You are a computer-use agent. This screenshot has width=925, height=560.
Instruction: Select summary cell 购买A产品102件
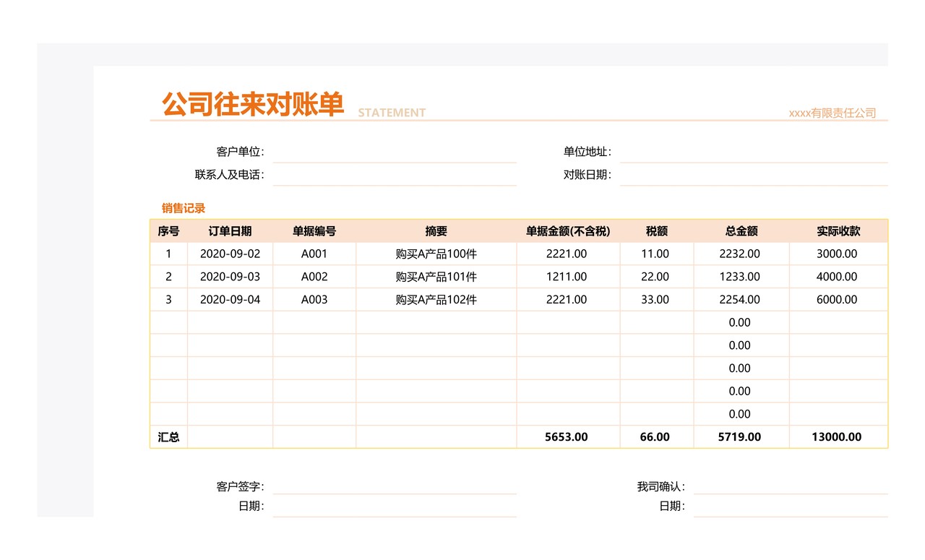click(436, 300)
